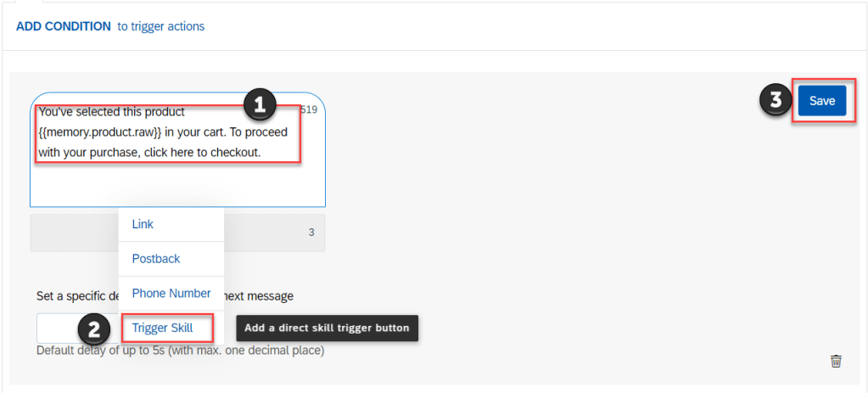Focus the delay value input box
This screenshot has height=393, width=868.
click(59, 328)
